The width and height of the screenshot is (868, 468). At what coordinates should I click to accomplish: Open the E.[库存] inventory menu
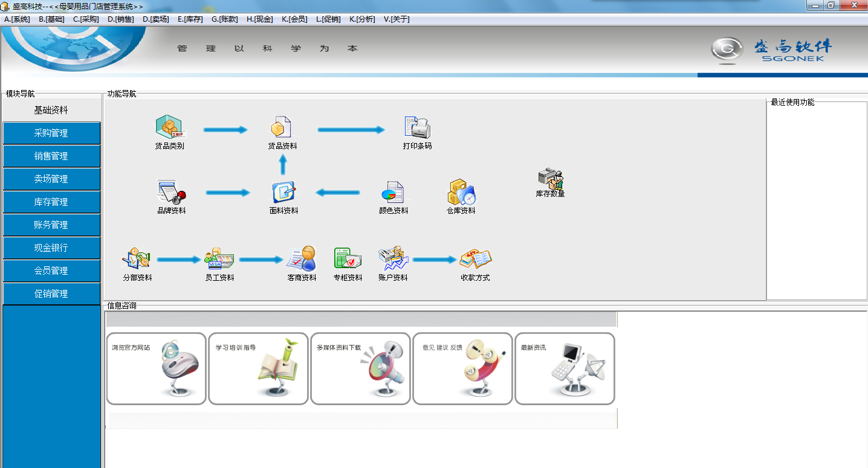190,19
